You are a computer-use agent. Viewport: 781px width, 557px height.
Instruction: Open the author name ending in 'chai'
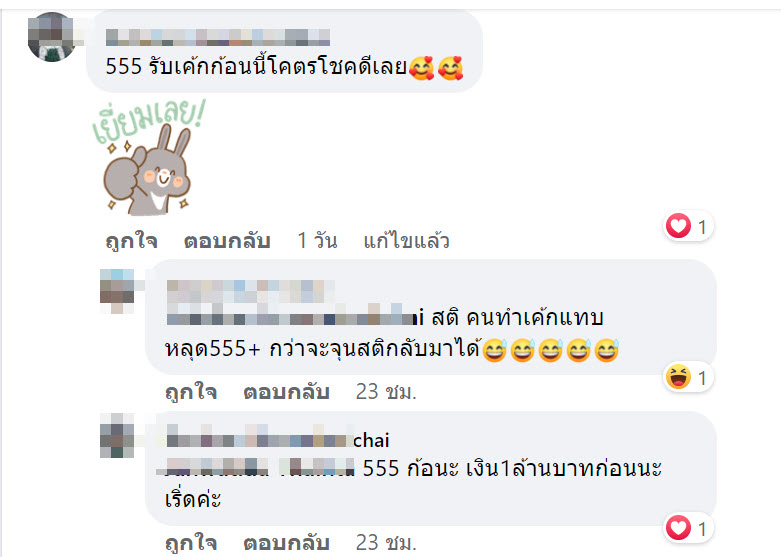(x=278, y=439)
